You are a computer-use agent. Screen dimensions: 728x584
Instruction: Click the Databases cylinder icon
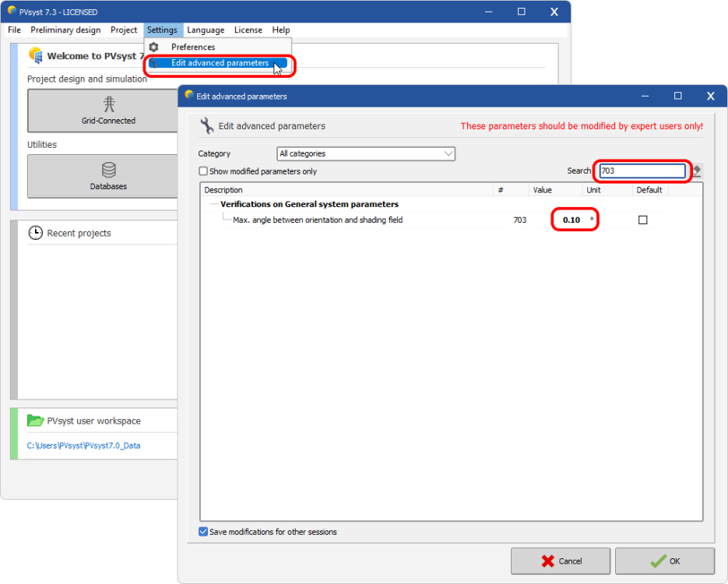[108, 170]
